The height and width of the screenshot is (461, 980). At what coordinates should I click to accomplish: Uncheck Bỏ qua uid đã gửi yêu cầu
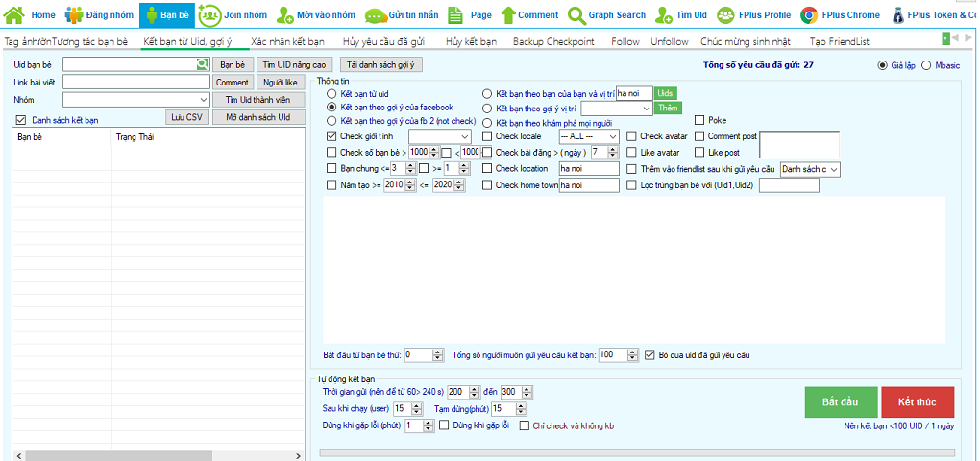[x=649, y=354]
